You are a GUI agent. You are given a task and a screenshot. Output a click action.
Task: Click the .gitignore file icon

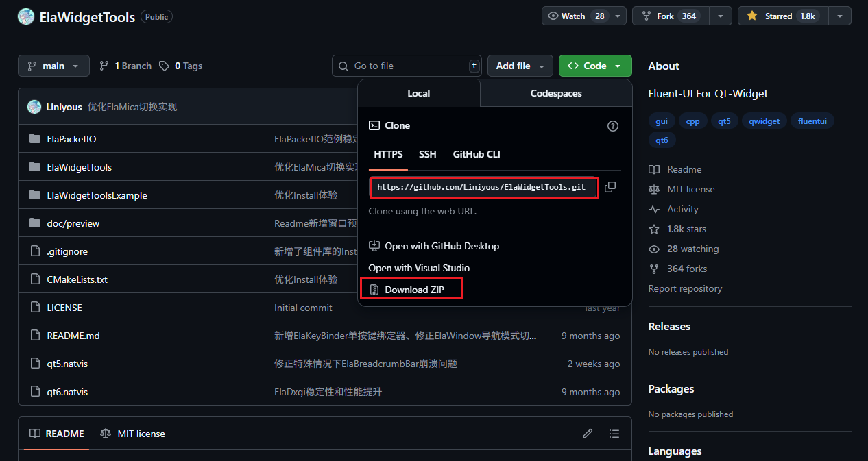(35, 251)
